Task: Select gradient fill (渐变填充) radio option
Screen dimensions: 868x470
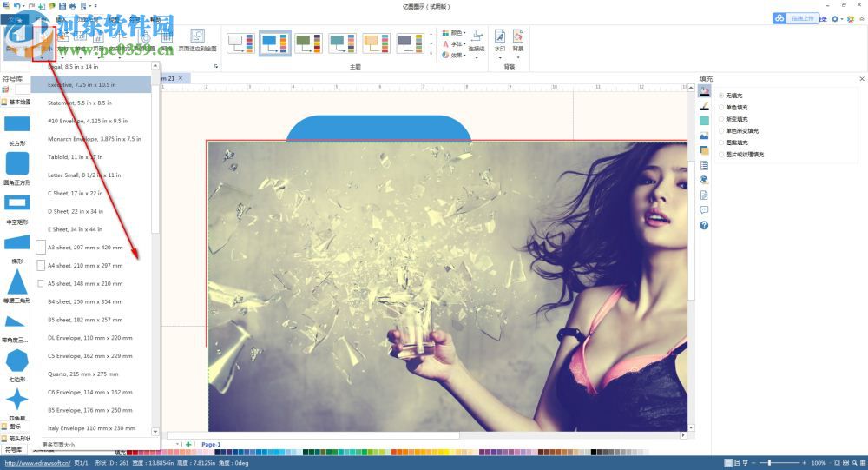Action: (721, 119)
